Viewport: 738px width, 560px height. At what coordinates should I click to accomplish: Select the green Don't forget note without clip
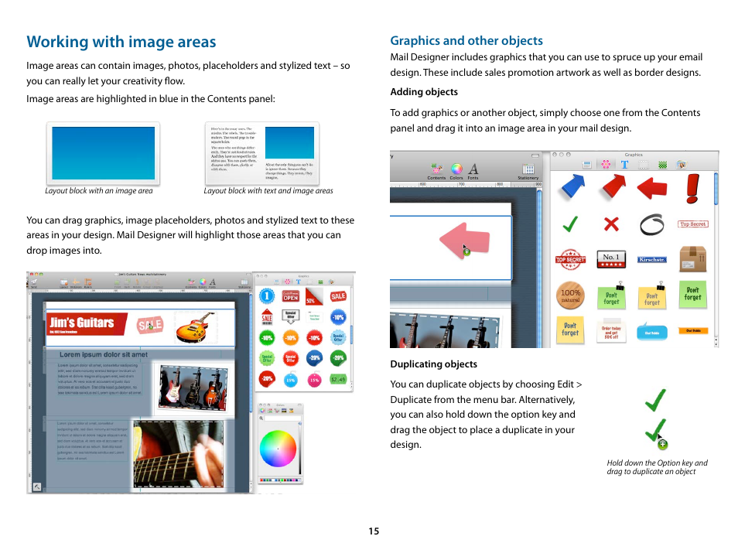pos(693,294)
